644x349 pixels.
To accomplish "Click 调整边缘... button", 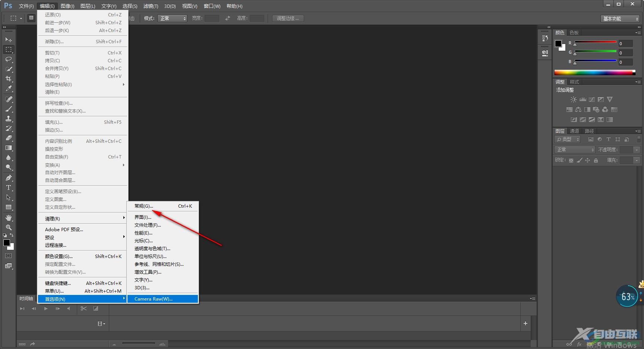I will click(288, 18).
